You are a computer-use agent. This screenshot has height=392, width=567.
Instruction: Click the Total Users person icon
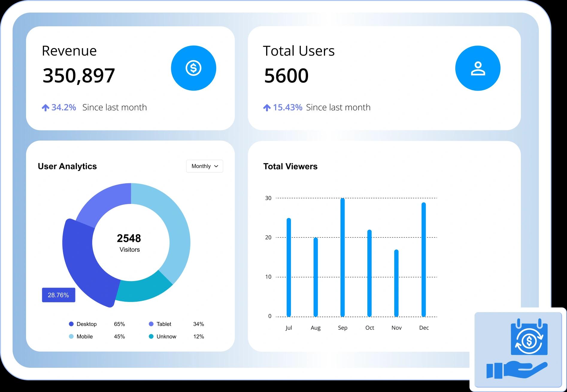pos(477,68)
